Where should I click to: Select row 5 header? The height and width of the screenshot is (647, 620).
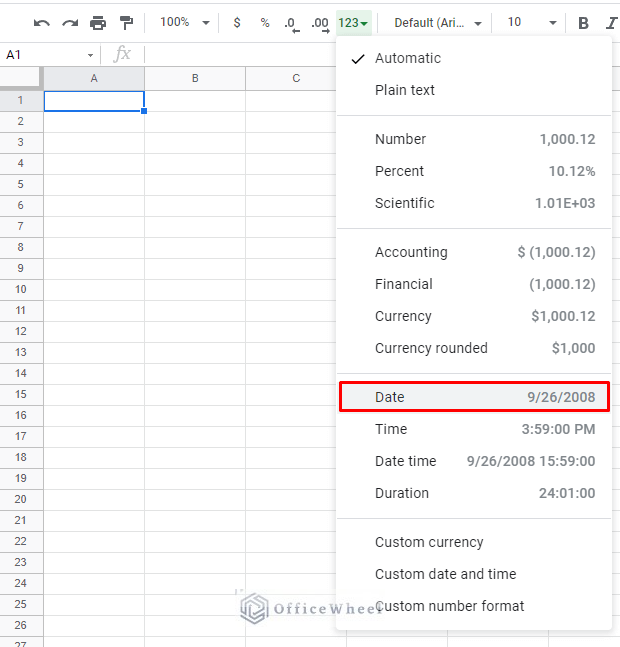(21, 184)
